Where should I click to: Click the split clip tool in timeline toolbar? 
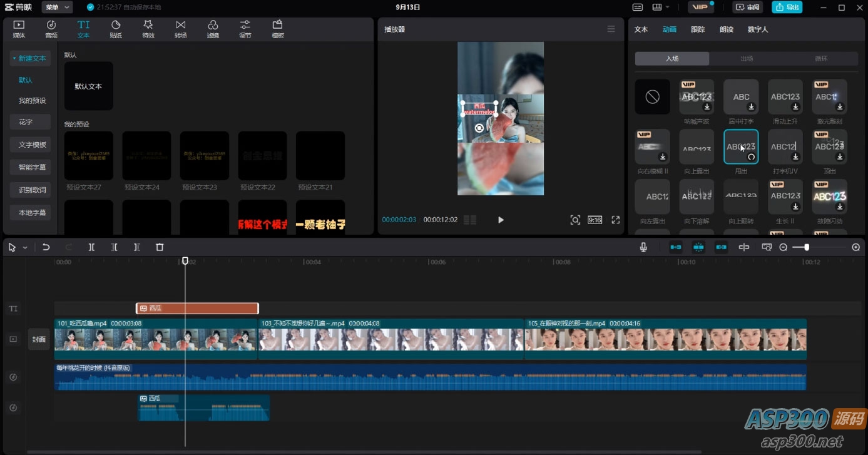[91, 247]
